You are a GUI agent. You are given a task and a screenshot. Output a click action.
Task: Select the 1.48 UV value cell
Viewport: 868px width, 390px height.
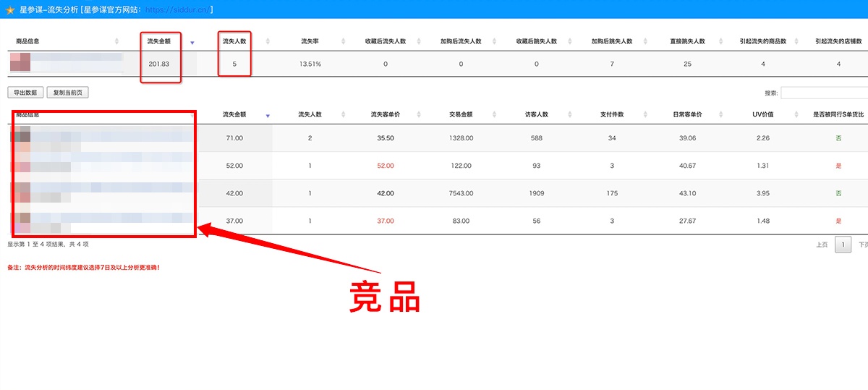762,221
